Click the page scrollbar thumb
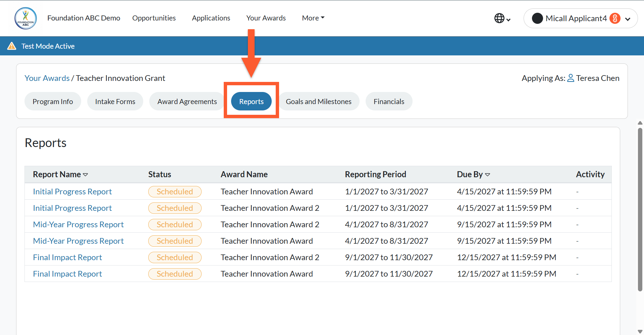 coord(640,209)
